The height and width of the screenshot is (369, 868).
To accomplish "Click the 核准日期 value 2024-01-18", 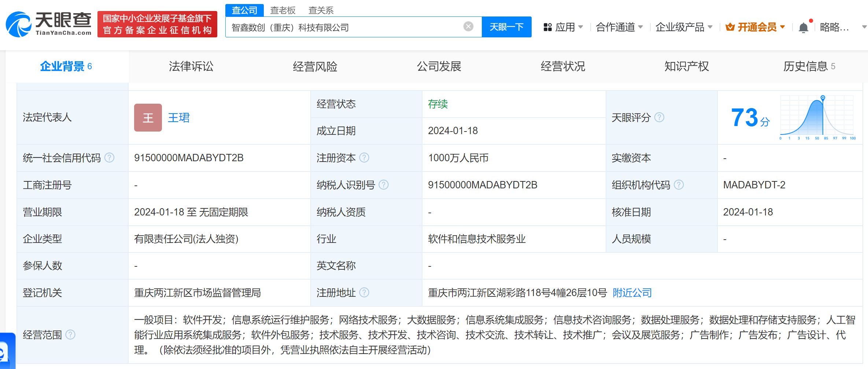I will point(748,212).
